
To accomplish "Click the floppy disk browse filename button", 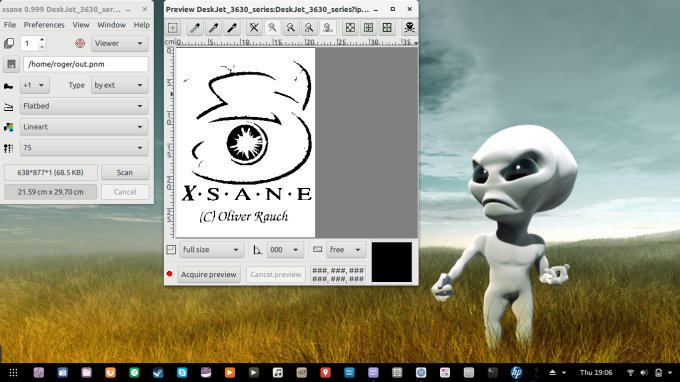I will tap(11, 64).
